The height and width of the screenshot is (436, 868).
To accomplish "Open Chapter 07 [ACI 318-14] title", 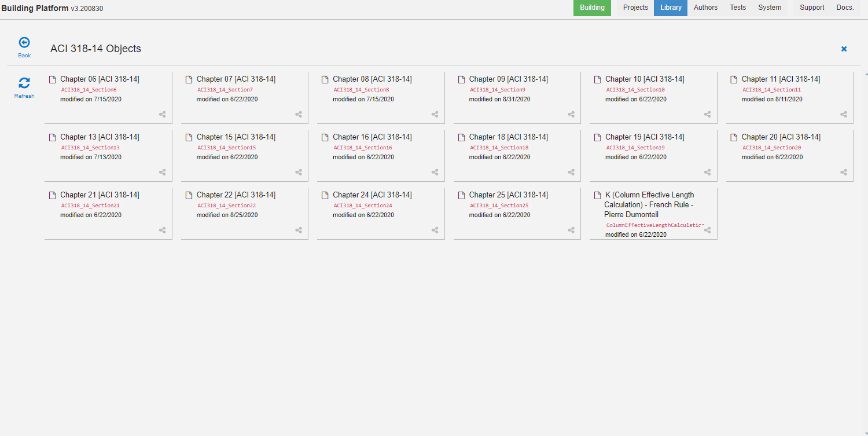I will pos(236,79).
